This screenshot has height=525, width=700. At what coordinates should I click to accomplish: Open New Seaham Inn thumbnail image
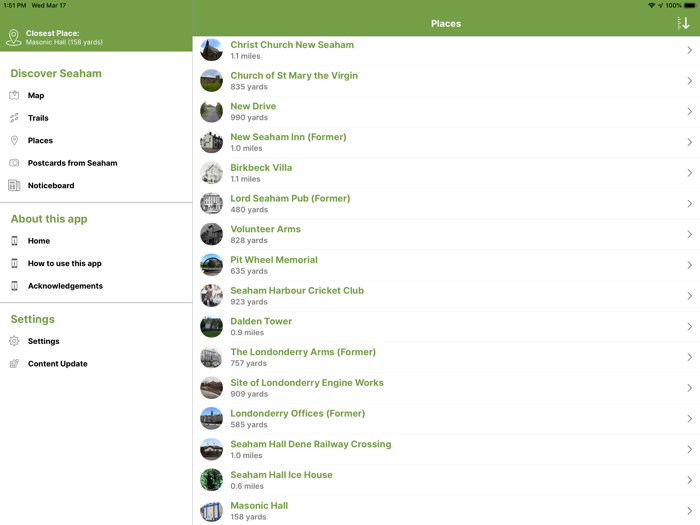(x=211, y=142)
